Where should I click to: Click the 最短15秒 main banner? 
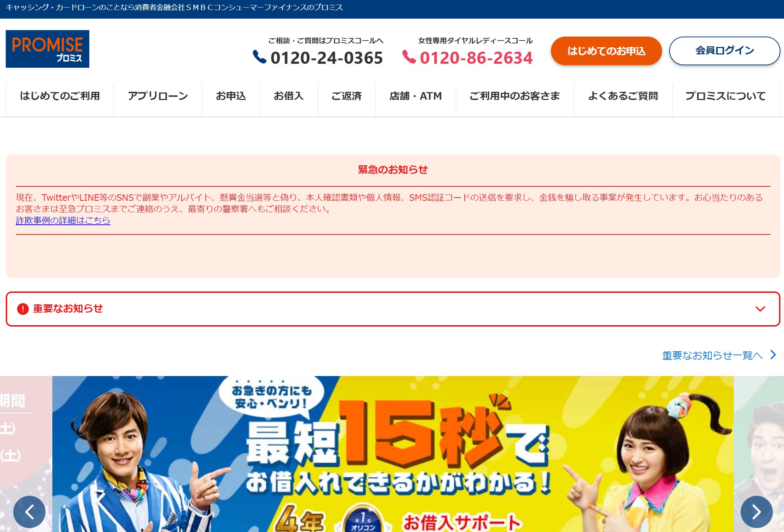(393, 454)
